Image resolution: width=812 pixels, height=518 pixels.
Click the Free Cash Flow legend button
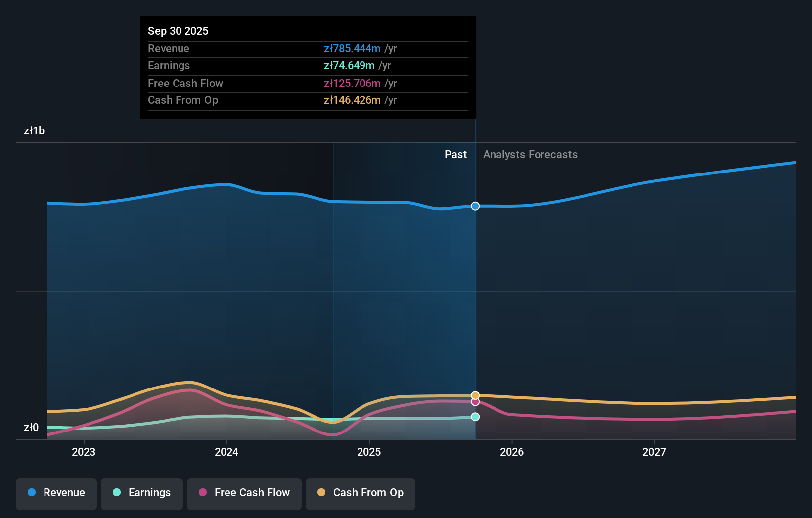coord(244,493)
